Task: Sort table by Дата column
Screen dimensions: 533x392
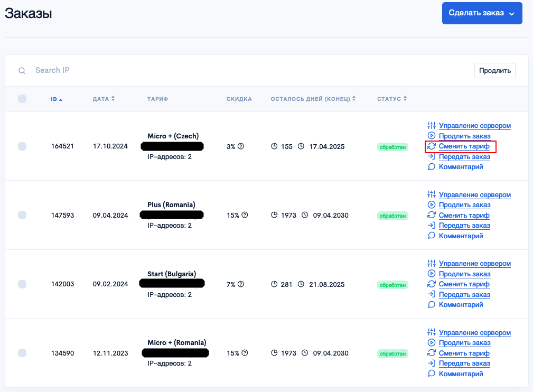Action: pyautogui.click(x=104, y=99)
